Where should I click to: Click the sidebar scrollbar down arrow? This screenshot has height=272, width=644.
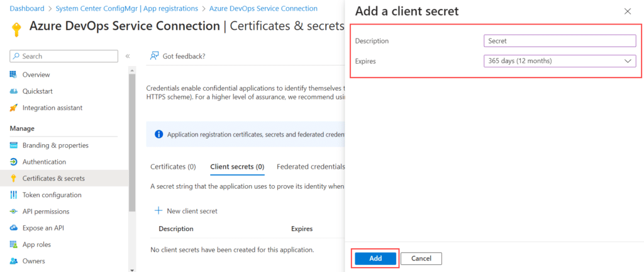click(x=132, y=269)
